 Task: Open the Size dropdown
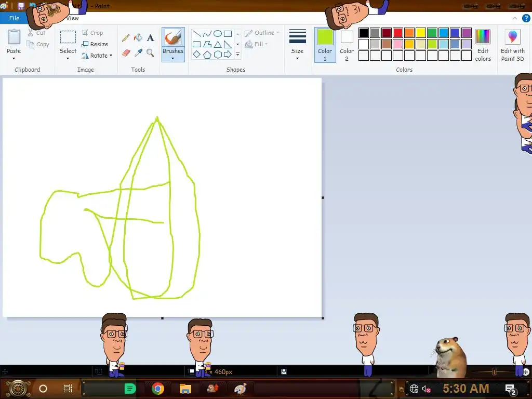[297, 45]
